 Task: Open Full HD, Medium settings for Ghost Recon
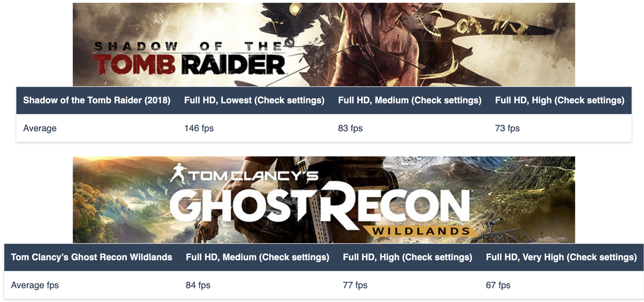[x=258, y=257]
